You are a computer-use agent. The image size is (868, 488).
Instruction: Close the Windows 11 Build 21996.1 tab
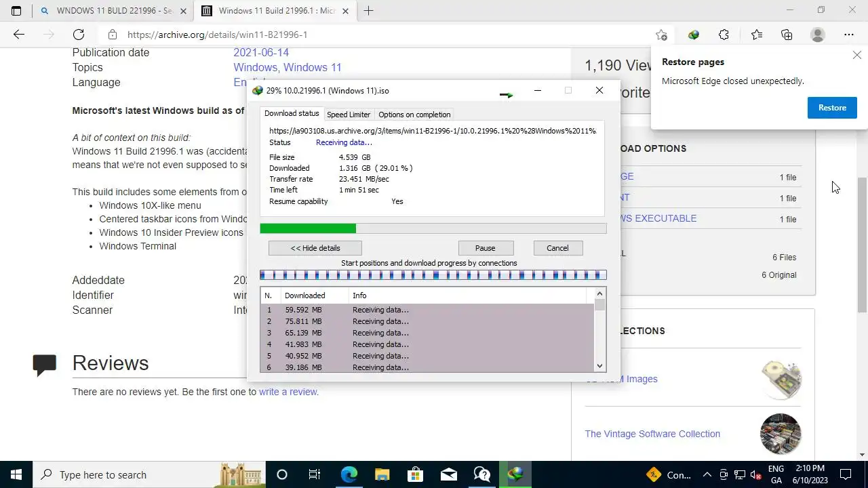click(x=346, y=11)
